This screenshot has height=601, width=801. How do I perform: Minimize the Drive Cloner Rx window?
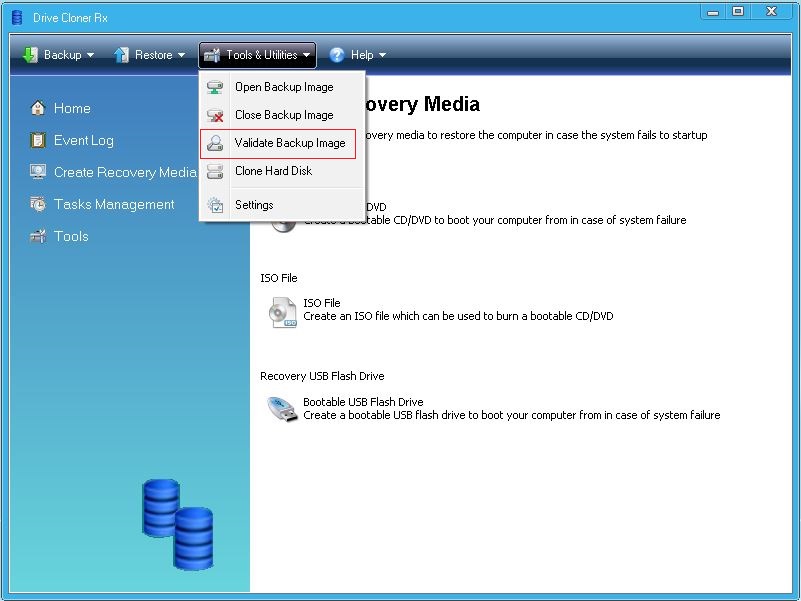coord(713,12)
